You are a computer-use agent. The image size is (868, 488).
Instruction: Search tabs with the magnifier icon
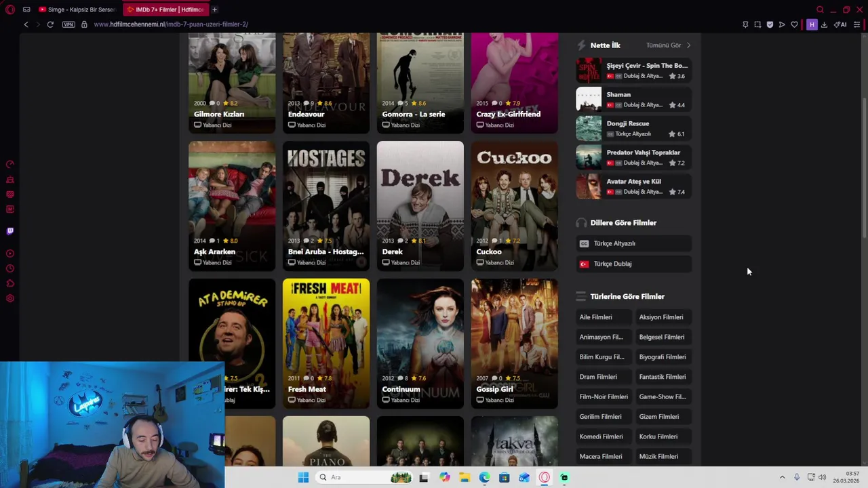820,9
